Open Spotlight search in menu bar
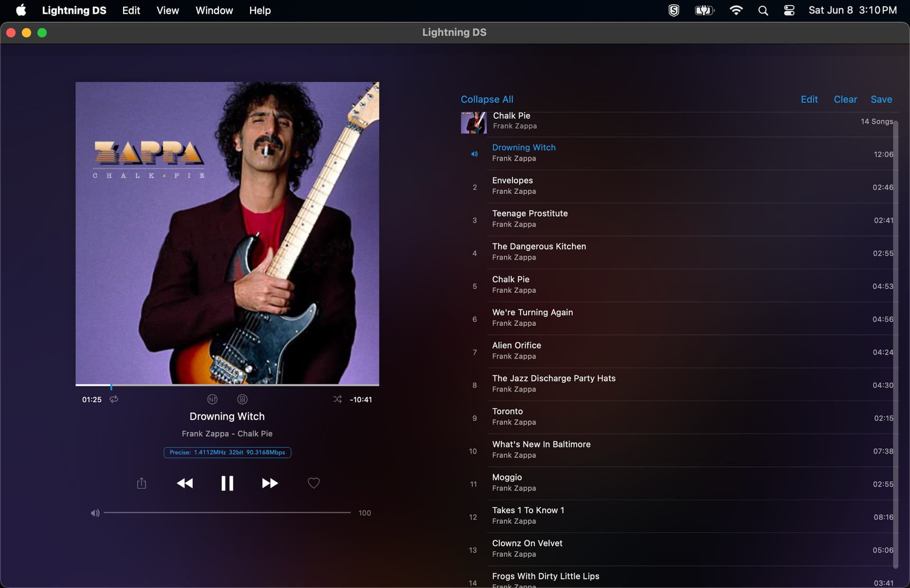This screenshot has width=910, height=588. tap(763, 10)
